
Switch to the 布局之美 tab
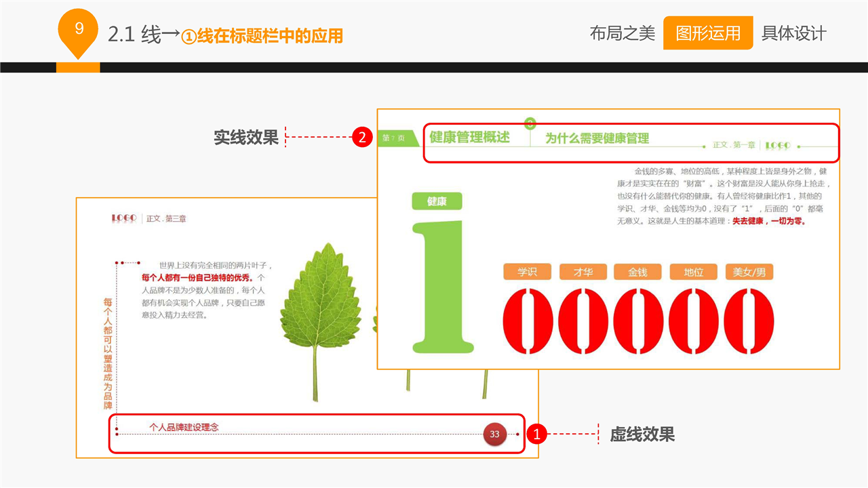pos(622,33)
